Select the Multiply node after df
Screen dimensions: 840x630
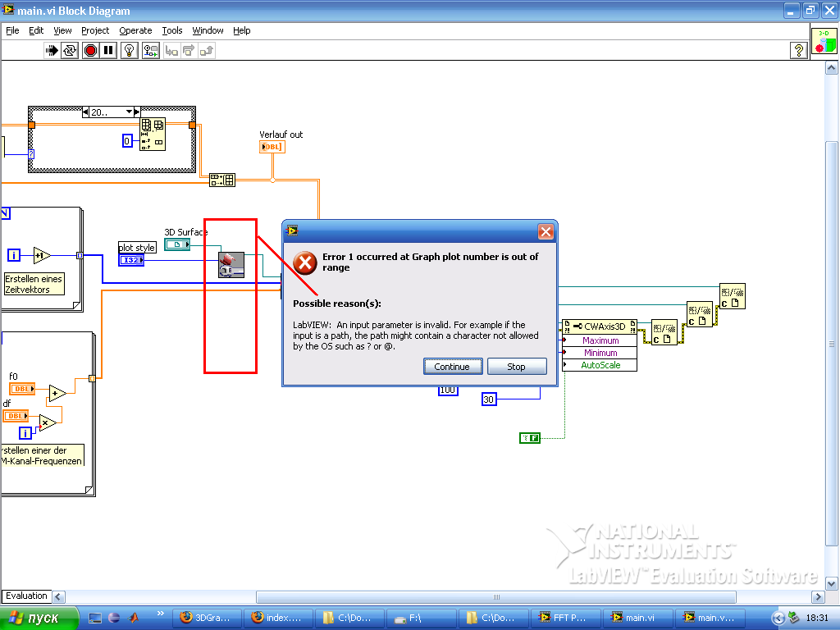(x=47, y=422)
